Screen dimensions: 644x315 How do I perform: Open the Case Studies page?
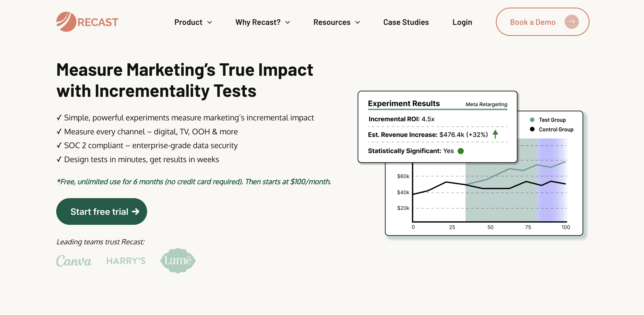pos(406,22)
